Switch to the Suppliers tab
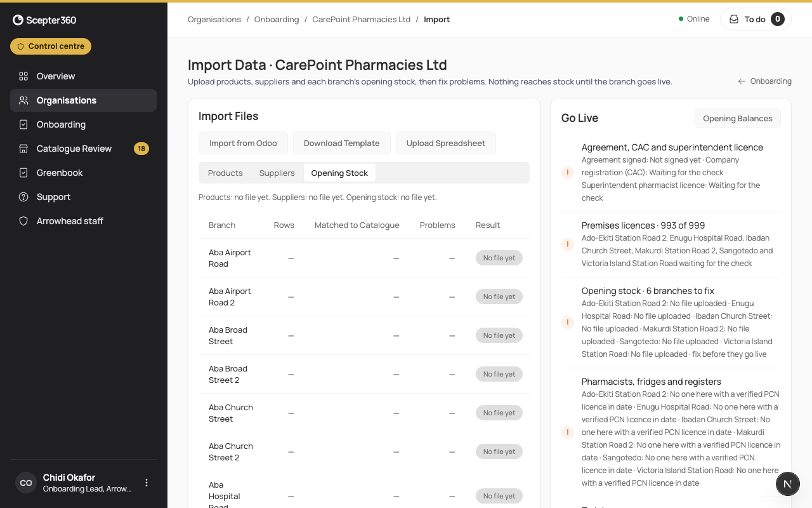The height and width of the screenshot is (508, 812). pyautogui.click(x=277, y=173)
